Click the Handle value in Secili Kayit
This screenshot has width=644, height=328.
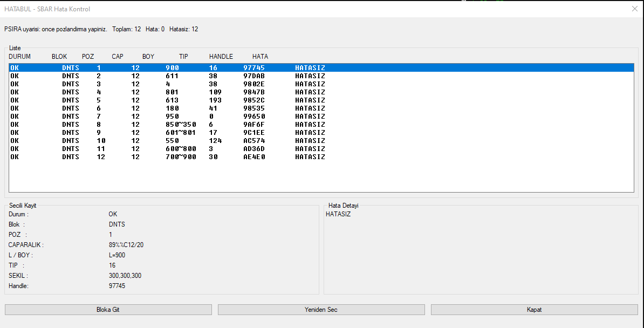pos(117,286)
